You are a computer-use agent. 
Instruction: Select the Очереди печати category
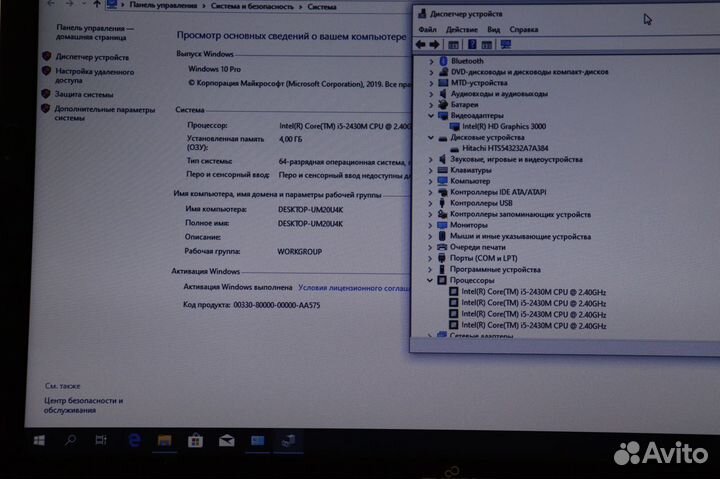click(x=478, y=247)
